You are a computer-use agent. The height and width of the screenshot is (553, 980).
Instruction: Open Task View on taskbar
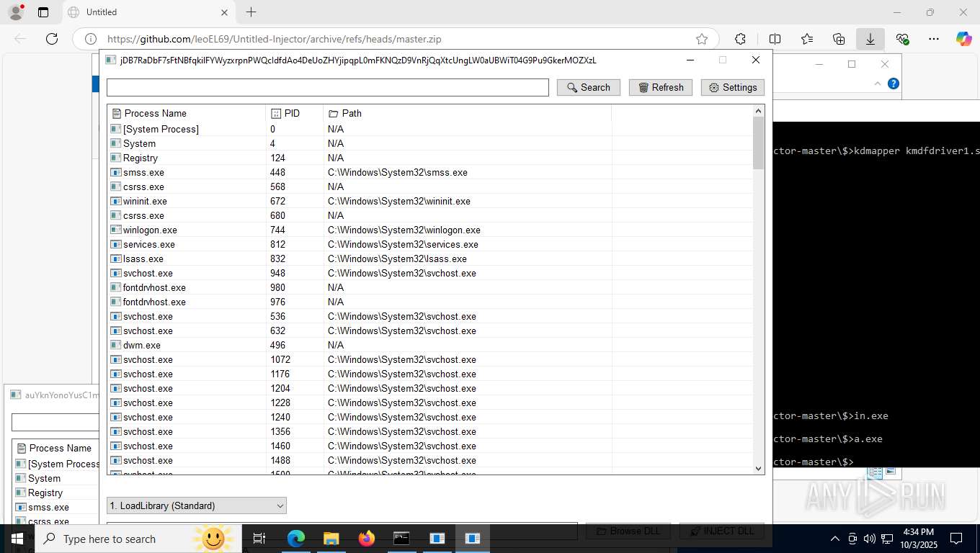click(x=259, y=539)
